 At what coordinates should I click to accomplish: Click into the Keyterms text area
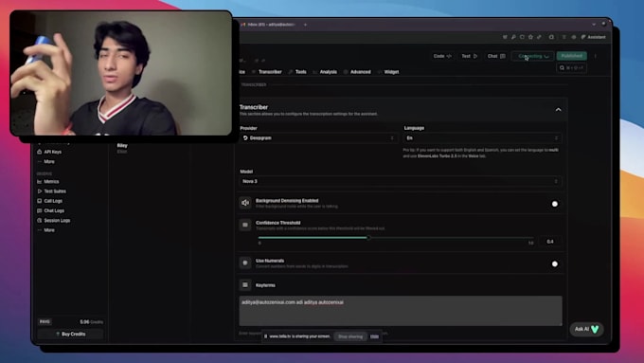click(x=401, y=311)
